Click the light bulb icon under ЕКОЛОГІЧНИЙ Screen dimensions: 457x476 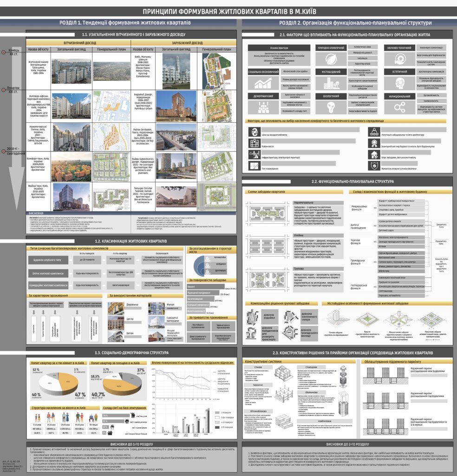331,107
